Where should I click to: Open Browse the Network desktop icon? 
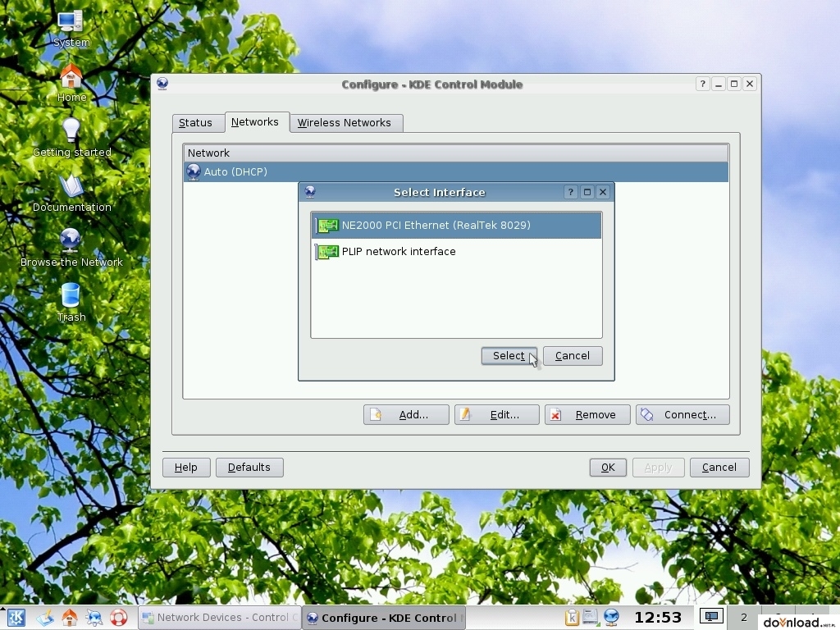(x=71, y=248)
